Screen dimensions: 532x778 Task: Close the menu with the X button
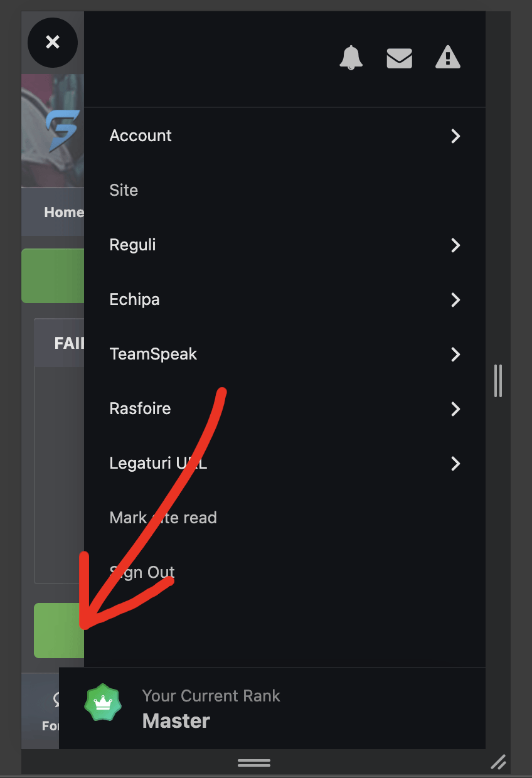click(53, 42)
